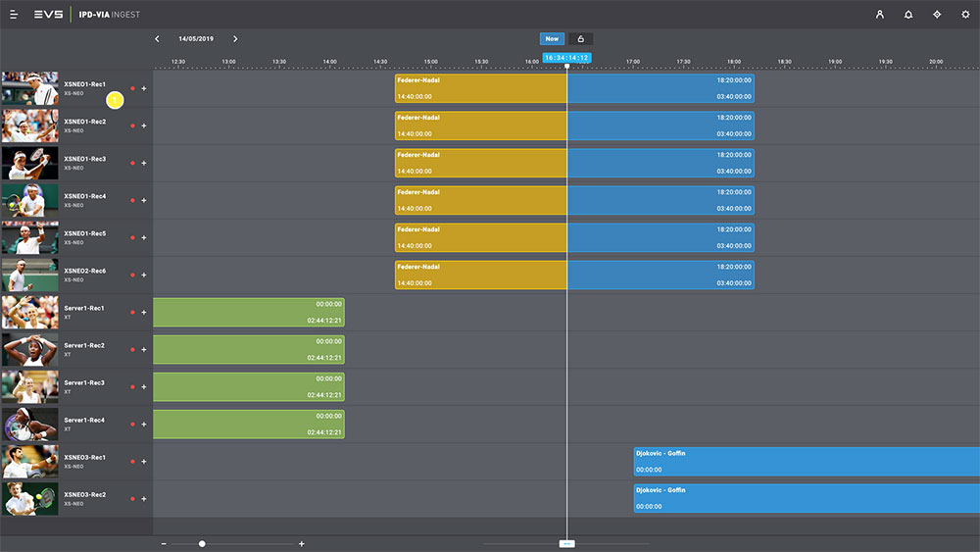Image resolution: width=980 pixels, height=552 pixels.
Task: Click the plus icon on XSNEO1-Rec2 row
Action: [x=144, y=126]
